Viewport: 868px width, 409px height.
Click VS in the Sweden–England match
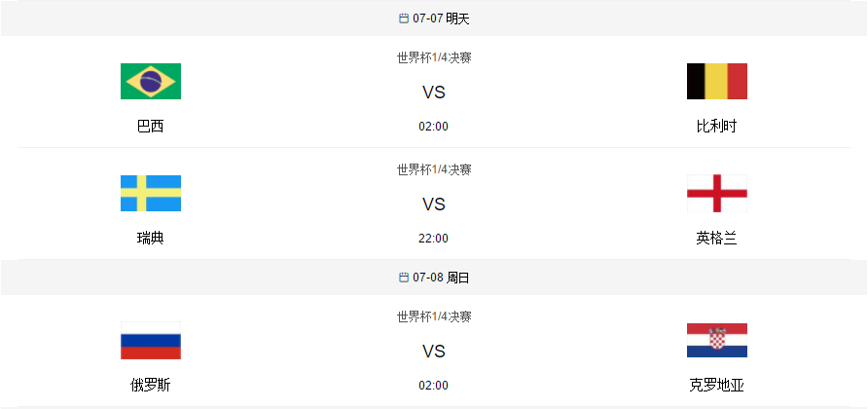click(434, 205)
